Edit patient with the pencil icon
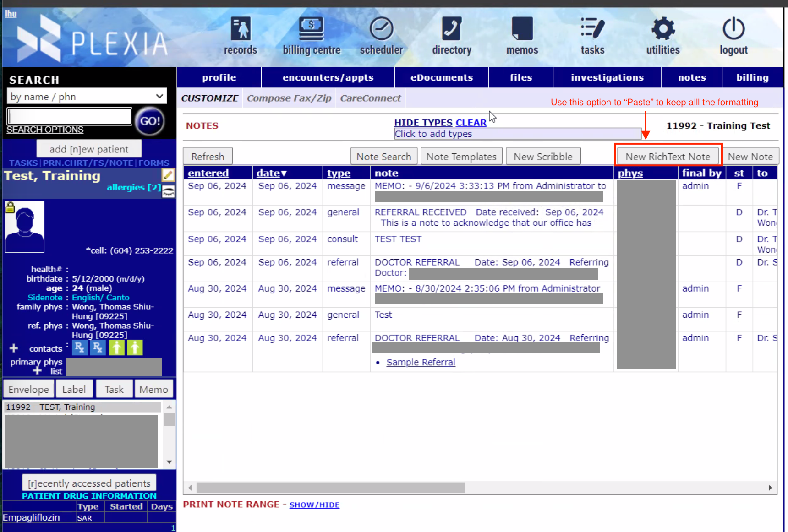 [168, 175]
